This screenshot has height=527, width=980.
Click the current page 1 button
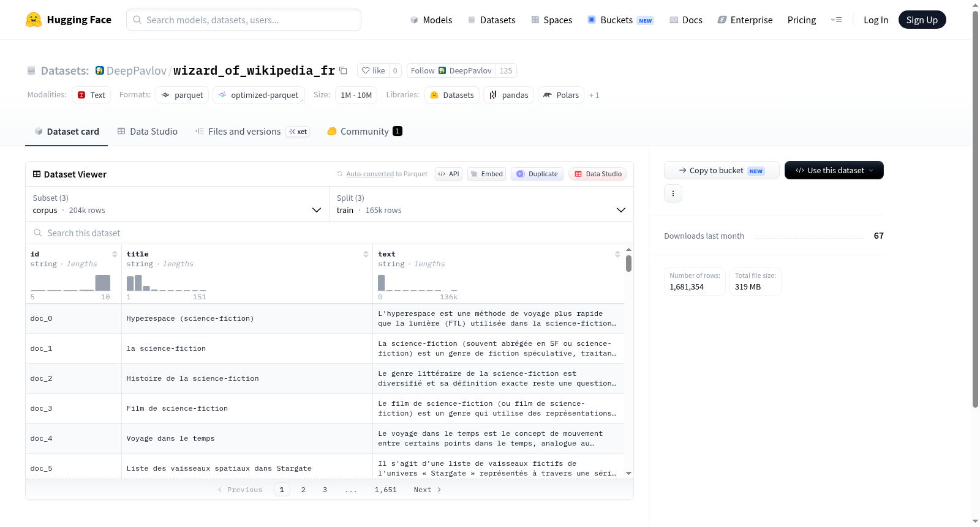[282, 490]
